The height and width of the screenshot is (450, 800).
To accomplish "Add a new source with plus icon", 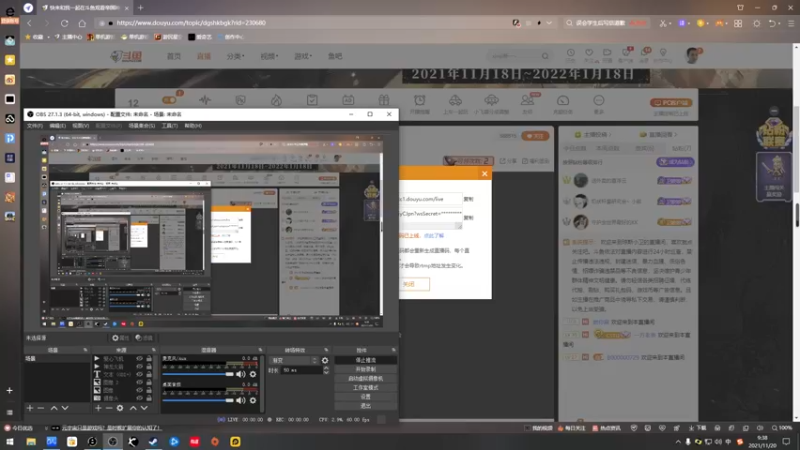I will (98, 408).
